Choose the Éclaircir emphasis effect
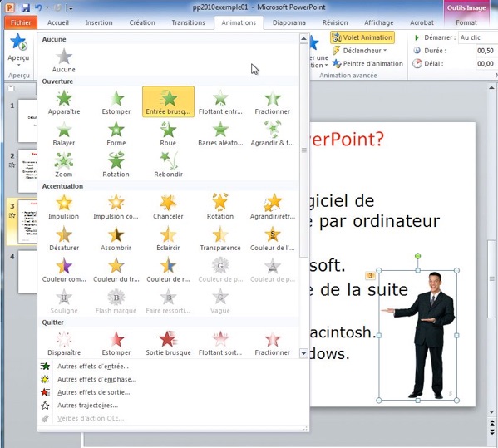 (168, 238)
